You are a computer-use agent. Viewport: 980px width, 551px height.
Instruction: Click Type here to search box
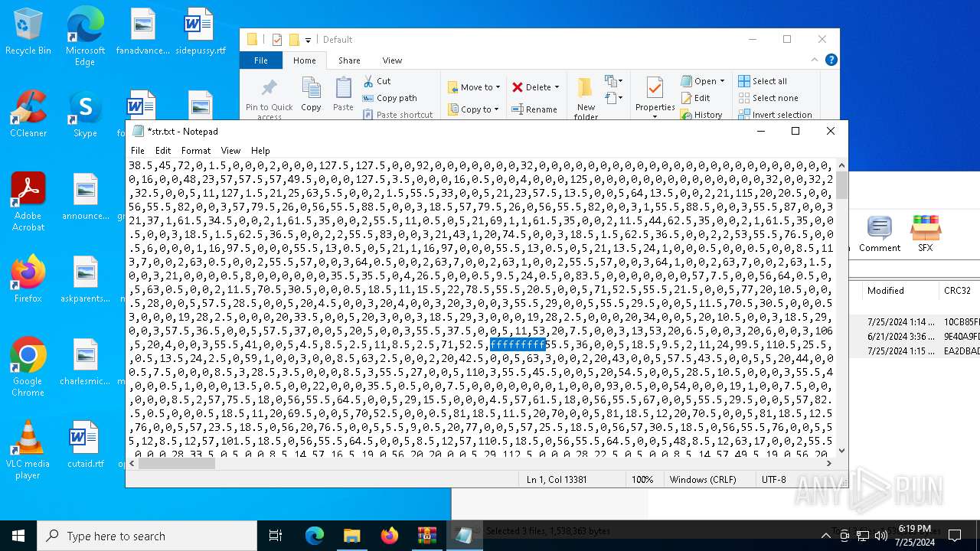(147, 536)
